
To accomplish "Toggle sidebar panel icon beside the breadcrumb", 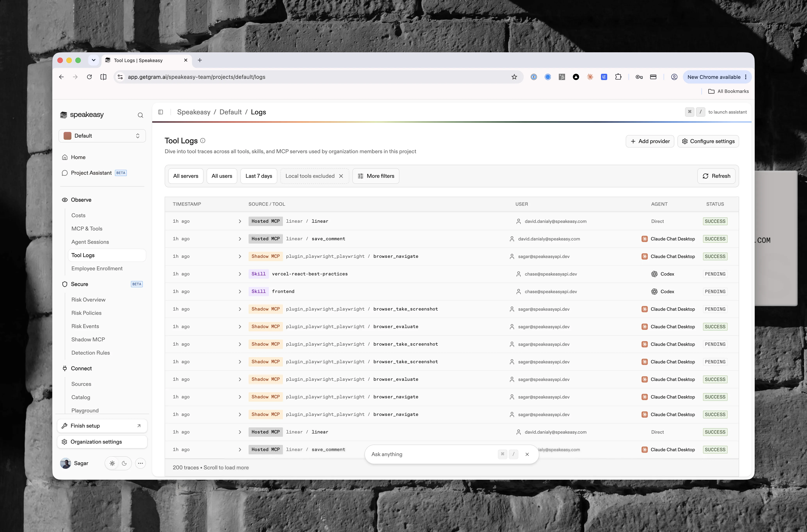I will point(160,112).
